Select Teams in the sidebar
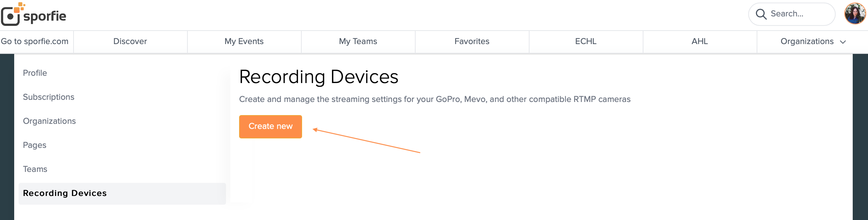The height and width of the screenshot is (220, 868). click(x=35, y=169)
